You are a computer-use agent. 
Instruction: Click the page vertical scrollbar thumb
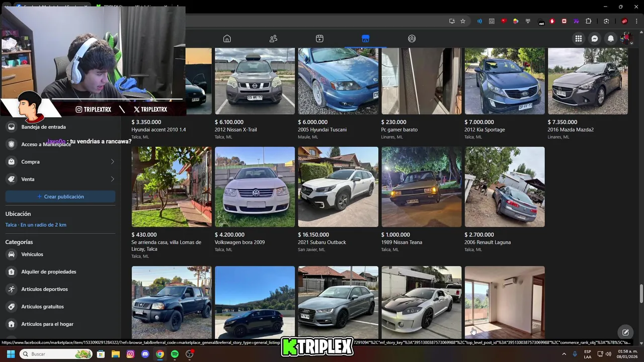(x=641, y=294)
